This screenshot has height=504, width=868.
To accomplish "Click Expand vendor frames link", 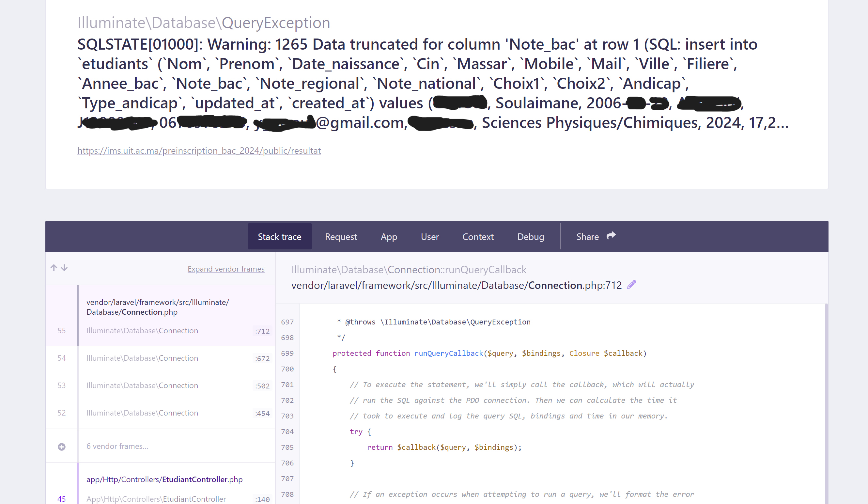I will point(226,269).
